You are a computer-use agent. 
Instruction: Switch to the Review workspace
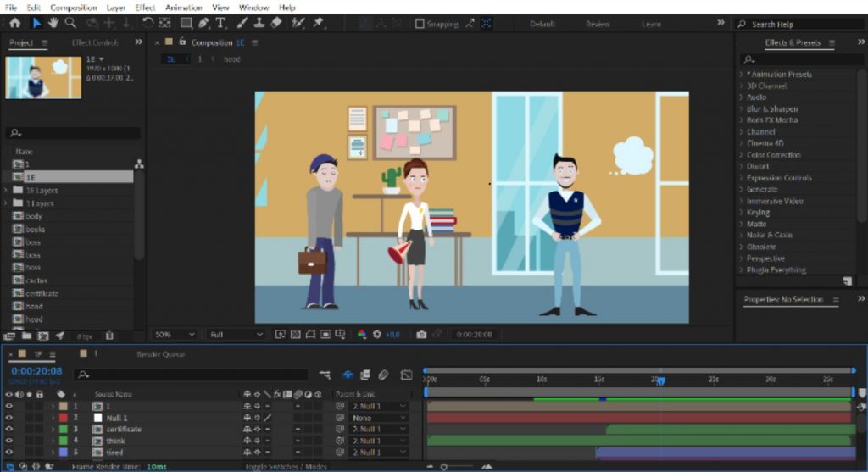(x=598, y=25)
